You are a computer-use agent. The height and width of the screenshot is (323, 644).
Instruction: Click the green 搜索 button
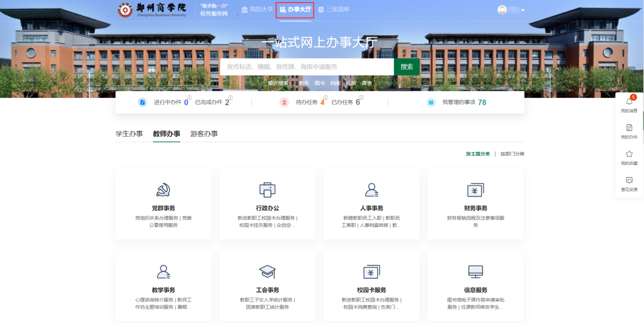pyautogui.click(x=407, y=67)
